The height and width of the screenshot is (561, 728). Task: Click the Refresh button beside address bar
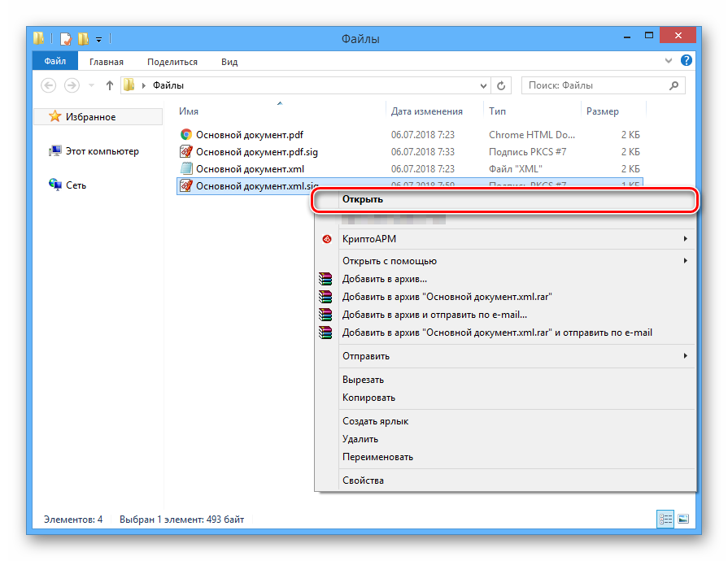click(x=502, y=85)
